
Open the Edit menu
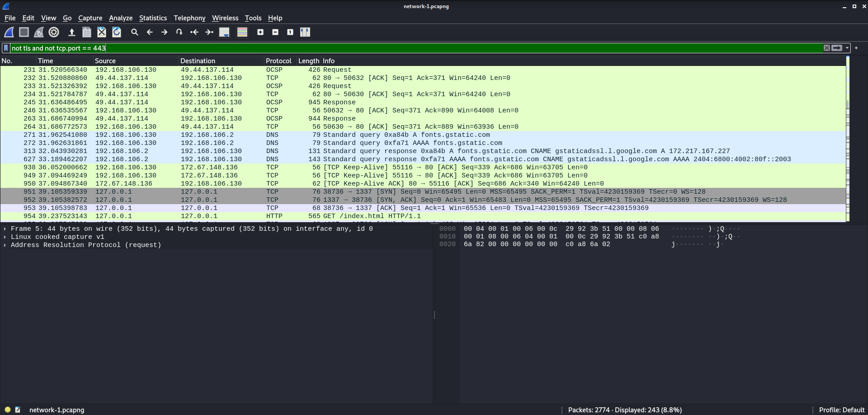click(28, 18)
